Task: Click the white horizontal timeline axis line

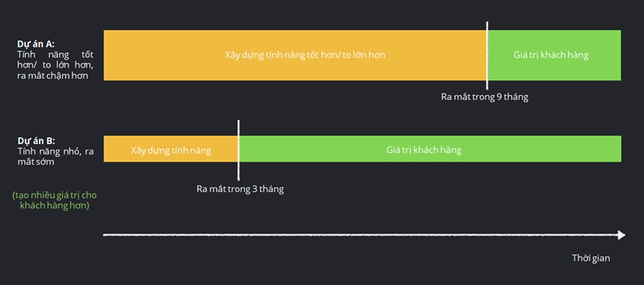Action: point(360,235)
